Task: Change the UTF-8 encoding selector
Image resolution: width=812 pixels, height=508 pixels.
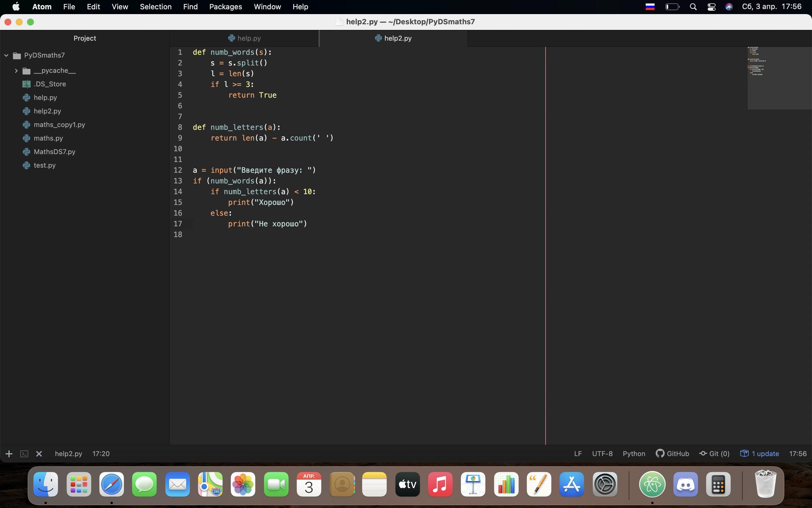Action: pos(602,454)
